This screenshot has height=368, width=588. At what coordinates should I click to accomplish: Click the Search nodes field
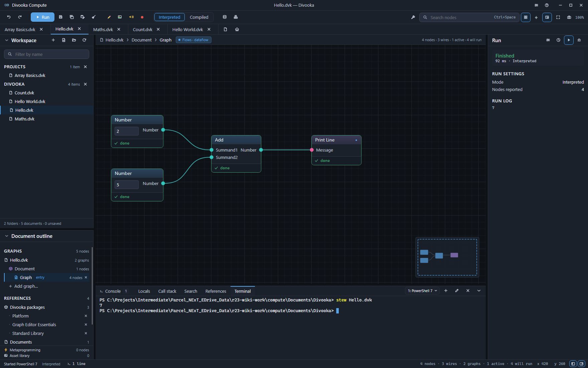tap(469, 17)
